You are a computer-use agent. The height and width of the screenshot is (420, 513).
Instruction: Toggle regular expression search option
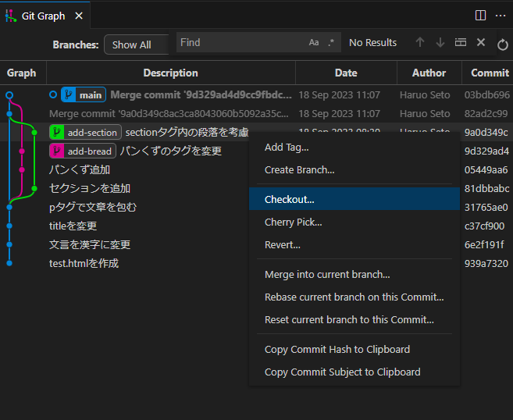pyautogui.click(x=331, y=42)
